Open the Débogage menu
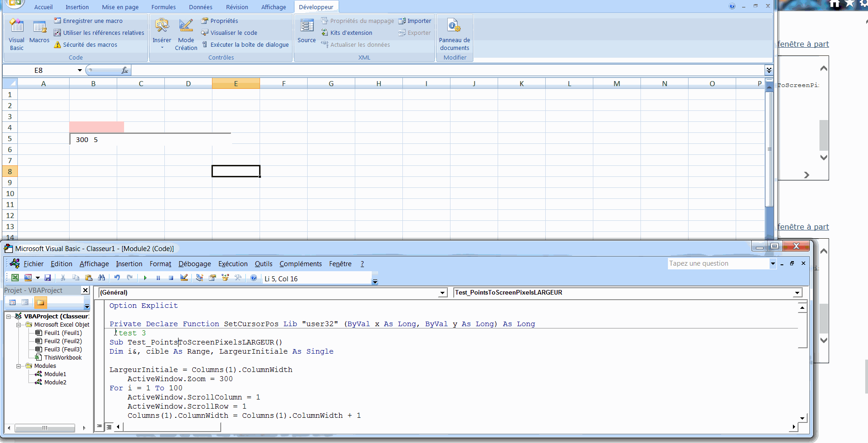The image size is (868, 443). pos(195,264)
